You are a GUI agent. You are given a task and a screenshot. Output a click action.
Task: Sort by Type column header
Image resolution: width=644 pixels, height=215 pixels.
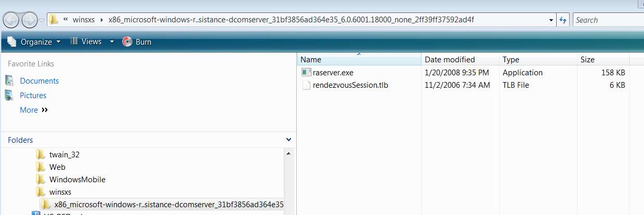[x=538, y=59]
